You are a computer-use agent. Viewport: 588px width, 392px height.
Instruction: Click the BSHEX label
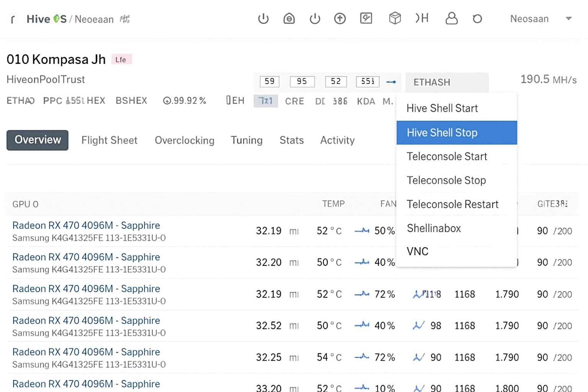pos(131,101)
